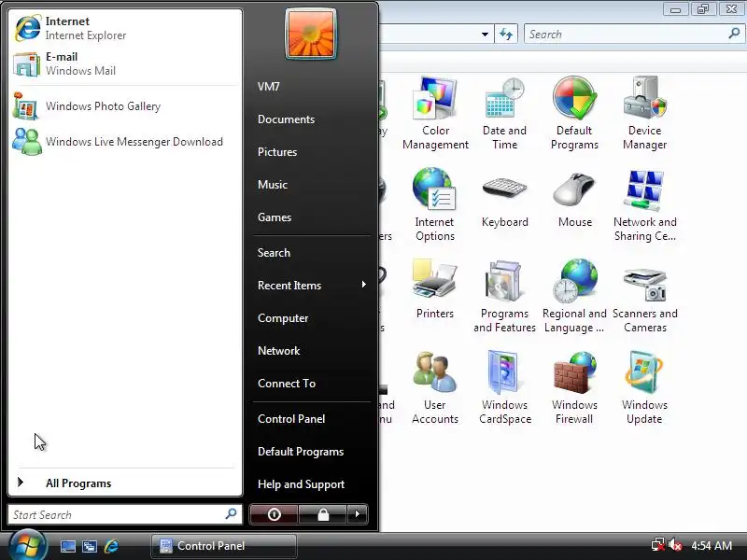Viewport: 747px width, 560px height.
Task: Open Default Programs icon in Control Panel
Action: tap(574, 113)
